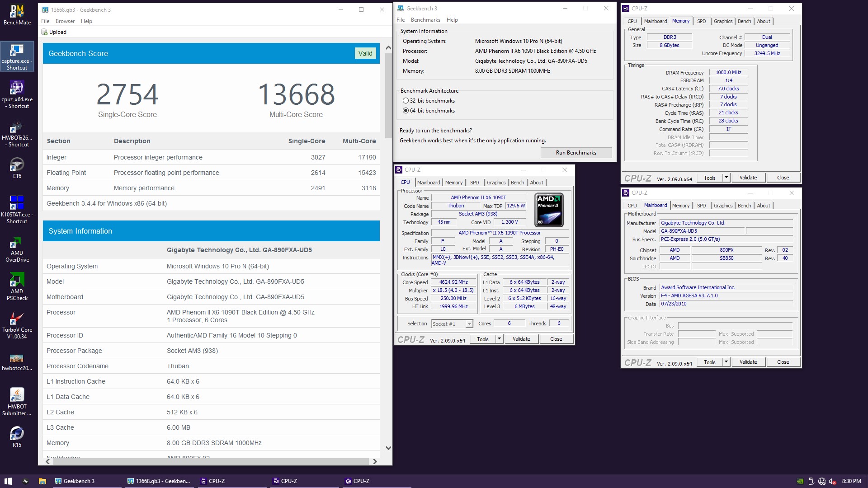Click the Processor Codename Thuban row
This screenshot has width=868, height=488.
(211, 366)
